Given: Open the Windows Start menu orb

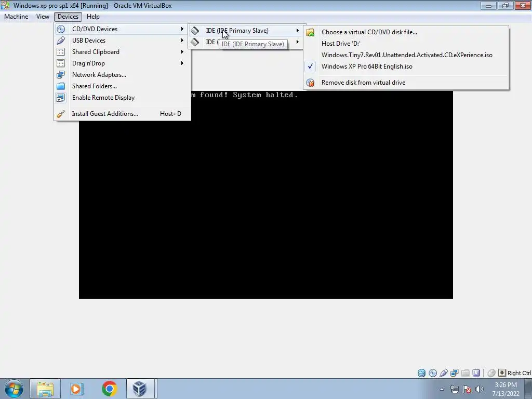Looking at the screenshot, I should coord(14,389).
